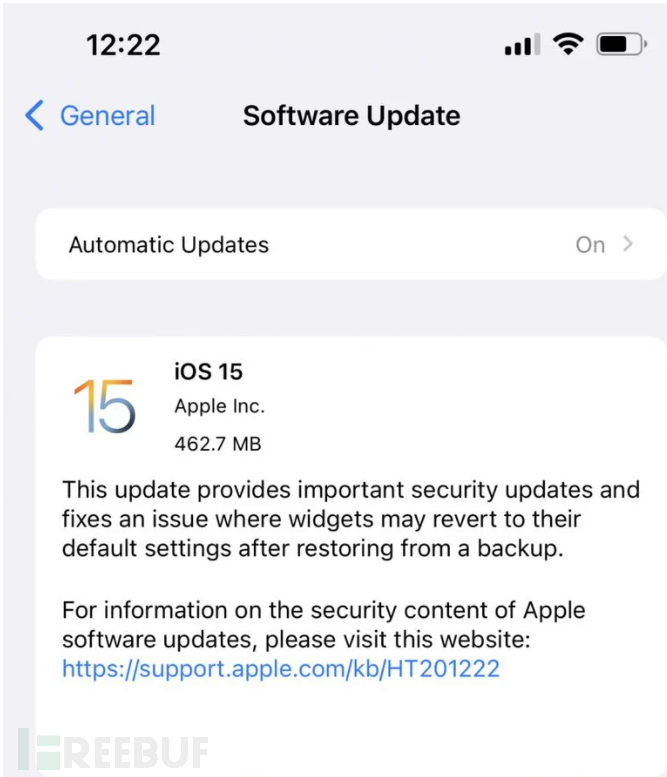Tap the 12:22 clock in status bar
Screen dimensions: 667x777
pos(123,45)
